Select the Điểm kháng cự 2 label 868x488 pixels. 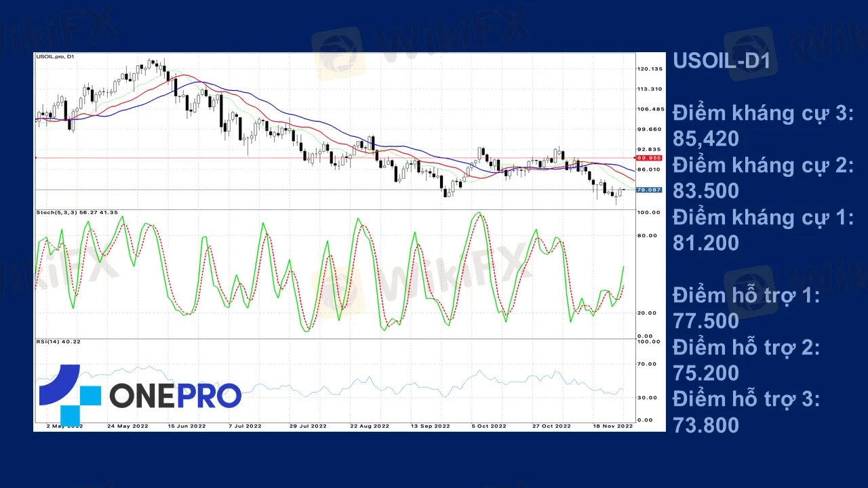(763, 165)
